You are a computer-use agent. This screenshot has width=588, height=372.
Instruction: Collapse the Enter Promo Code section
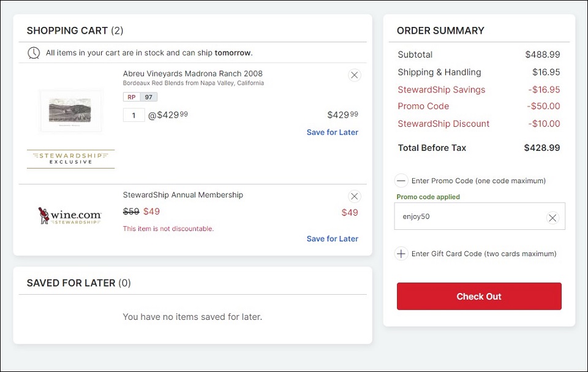click(x=401, y=181)
